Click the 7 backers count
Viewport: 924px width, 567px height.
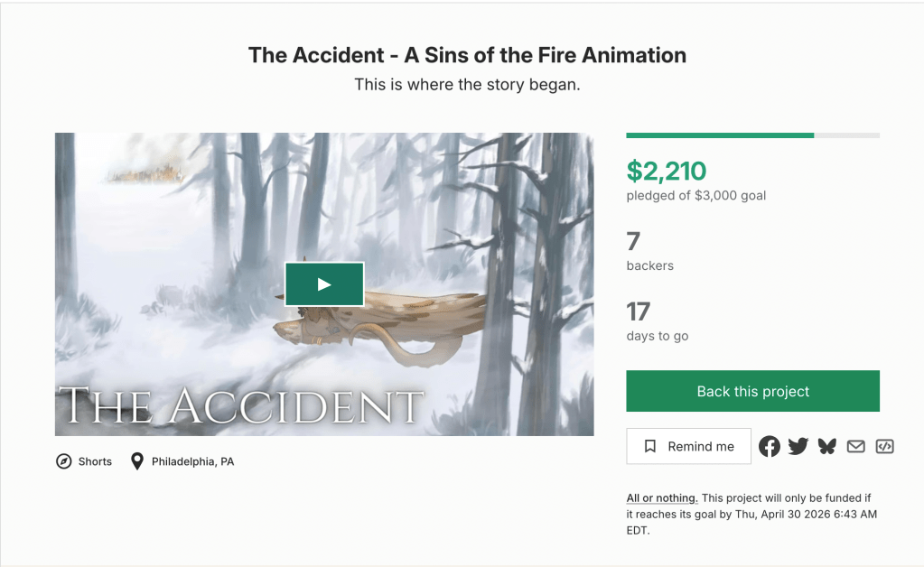[633, 241]
